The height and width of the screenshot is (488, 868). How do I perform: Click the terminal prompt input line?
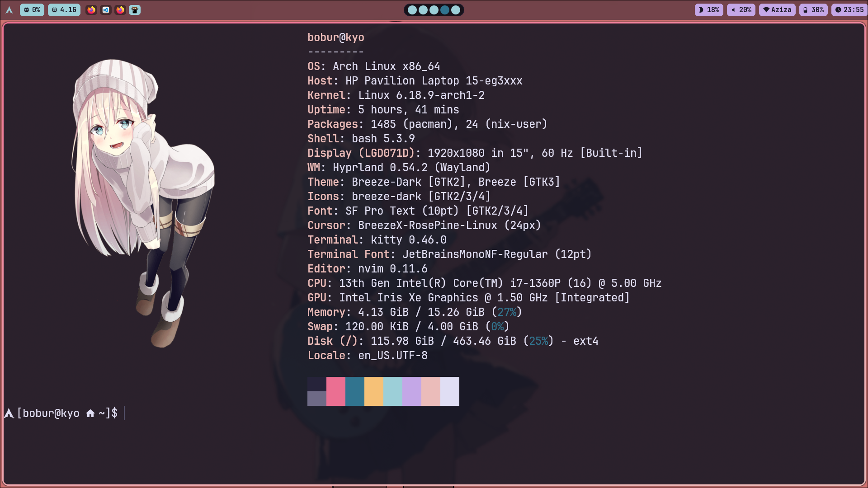(124, 413)
